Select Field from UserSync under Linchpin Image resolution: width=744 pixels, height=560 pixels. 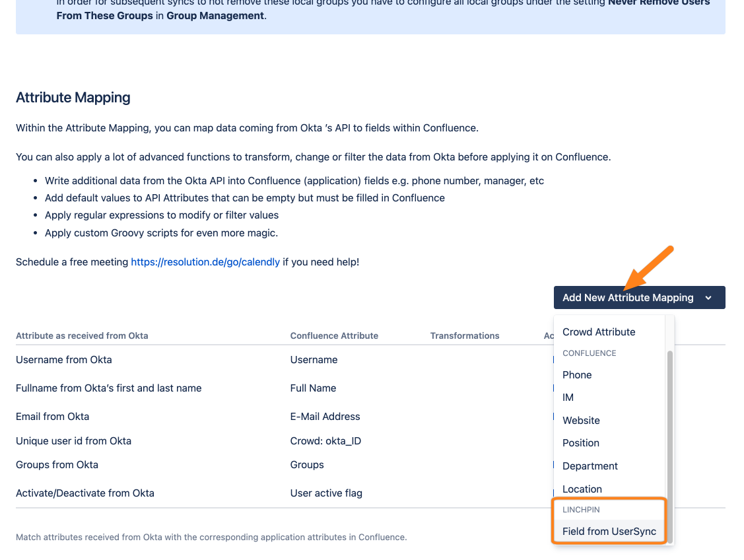point(609,532)
